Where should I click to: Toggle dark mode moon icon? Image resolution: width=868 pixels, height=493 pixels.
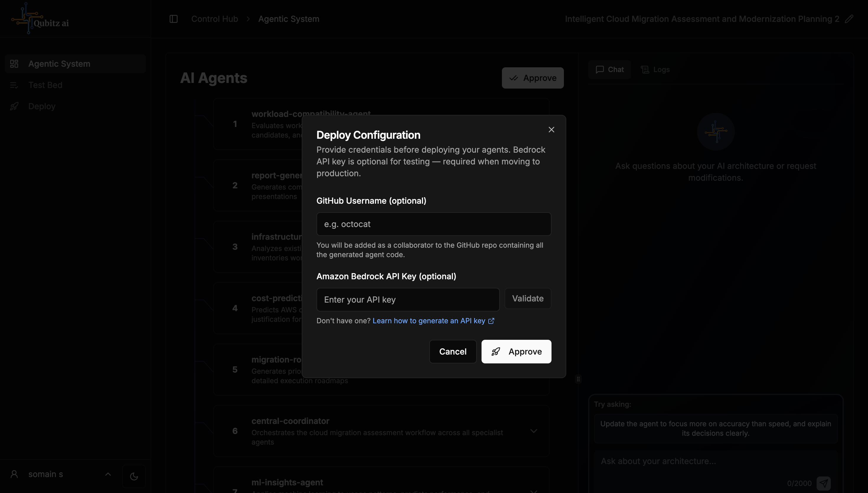click(134, 476)
